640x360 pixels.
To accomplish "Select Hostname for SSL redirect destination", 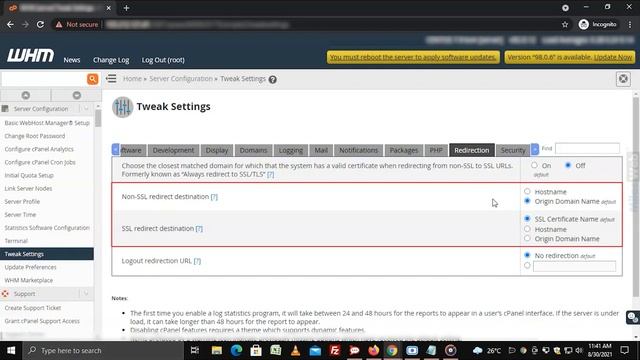I will [527, 229].
